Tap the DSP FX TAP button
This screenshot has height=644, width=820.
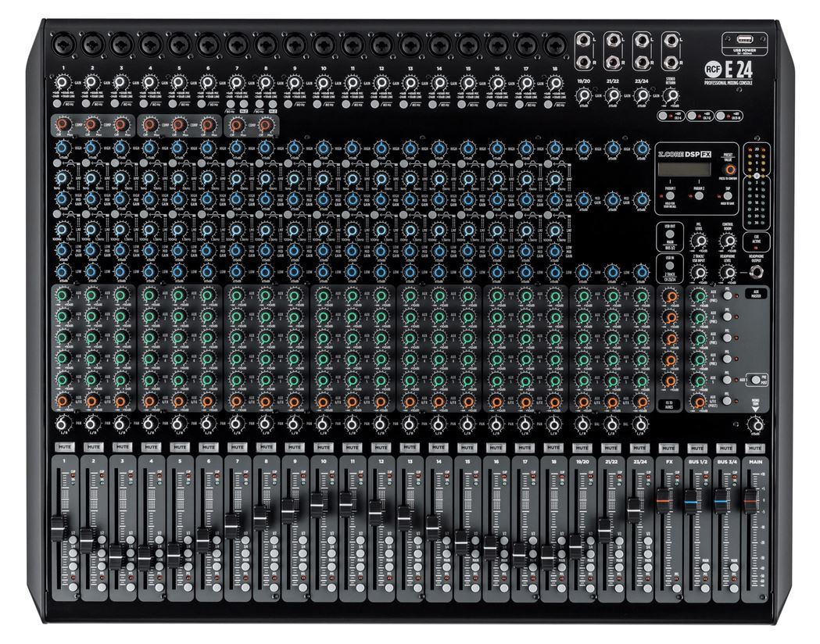(728, 196)
